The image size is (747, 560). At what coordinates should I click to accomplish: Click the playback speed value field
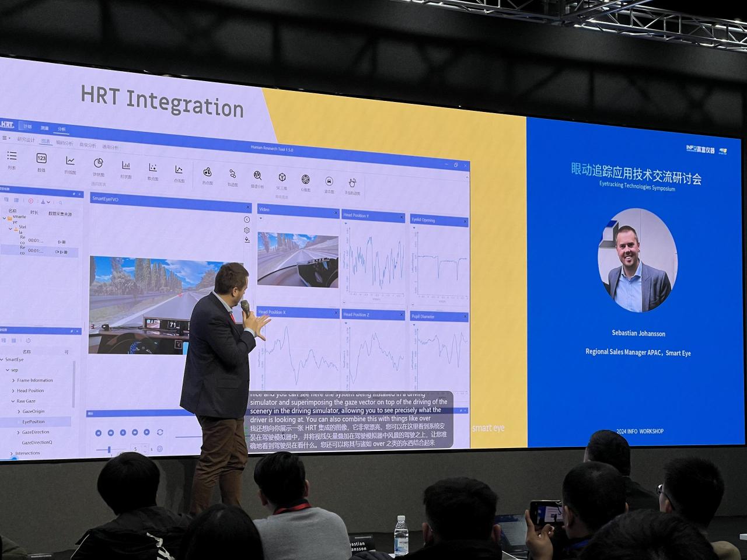pyautogui.click(x=139, y=449)
